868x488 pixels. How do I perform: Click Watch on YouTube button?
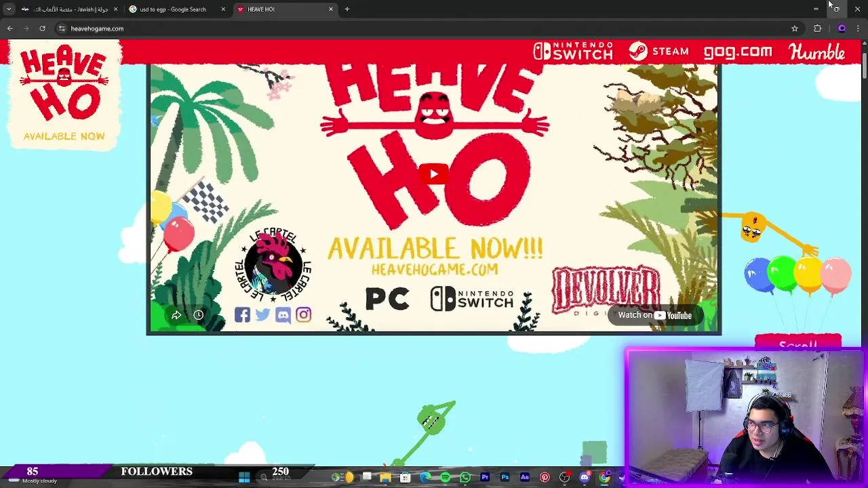[654, 315]
